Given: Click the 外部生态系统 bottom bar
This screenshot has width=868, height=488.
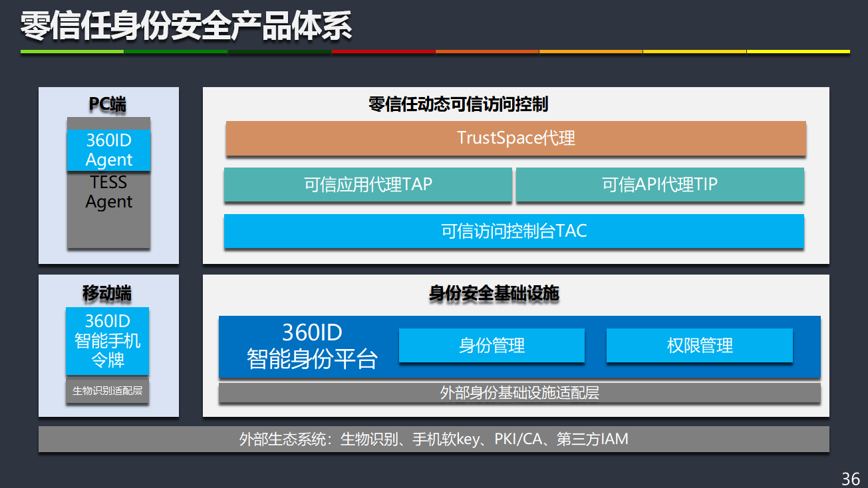Looking at the screenshot, I should (x=434, y=439).
